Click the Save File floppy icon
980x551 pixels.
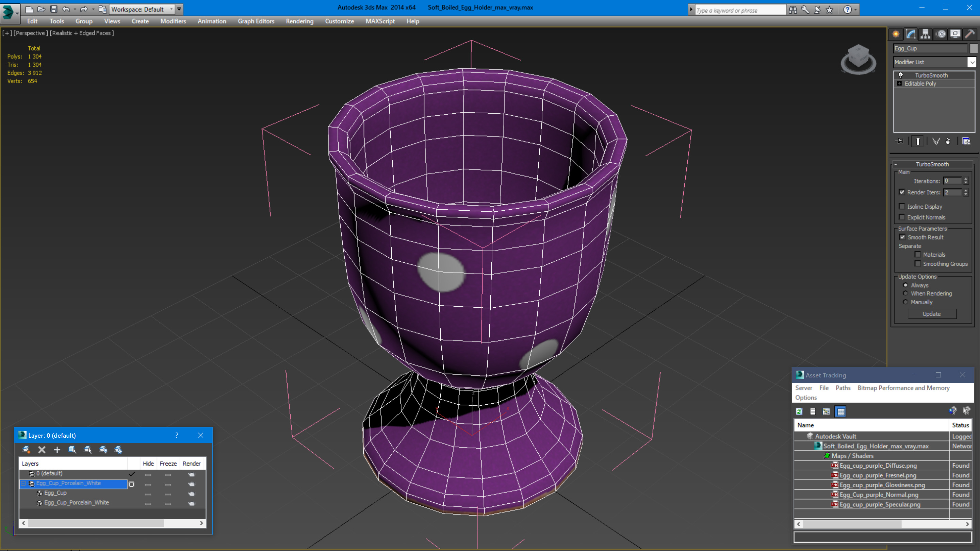(53, 9)
